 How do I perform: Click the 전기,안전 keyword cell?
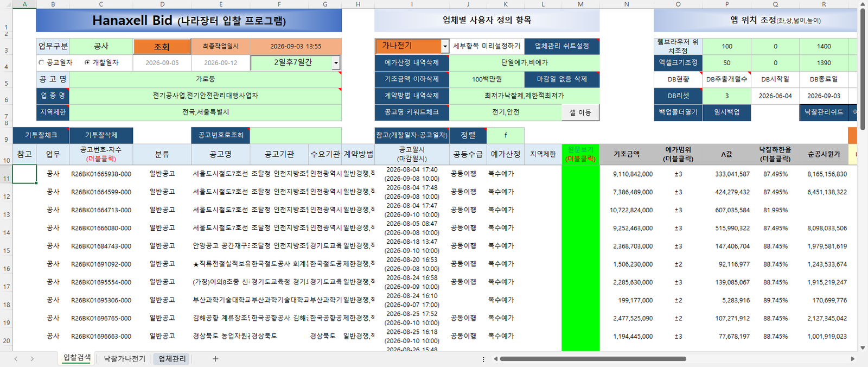pyautogui.click(x=506, y=112)
